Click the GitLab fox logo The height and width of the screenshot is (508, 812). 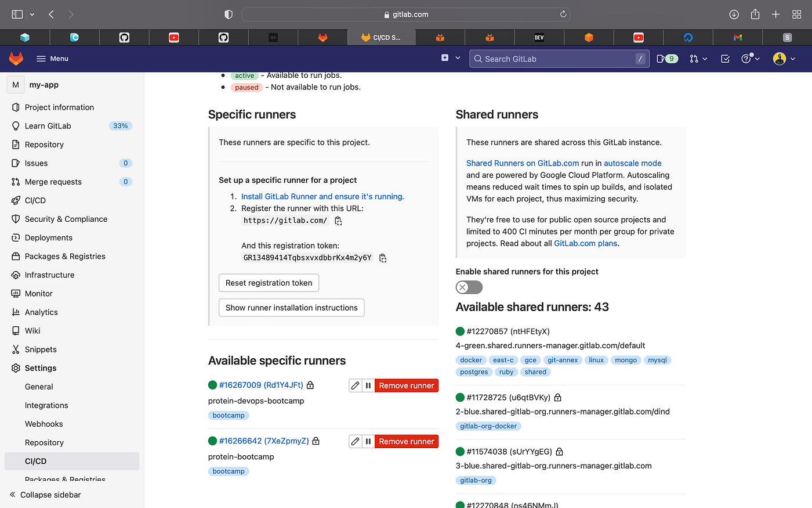coord(16,58)
